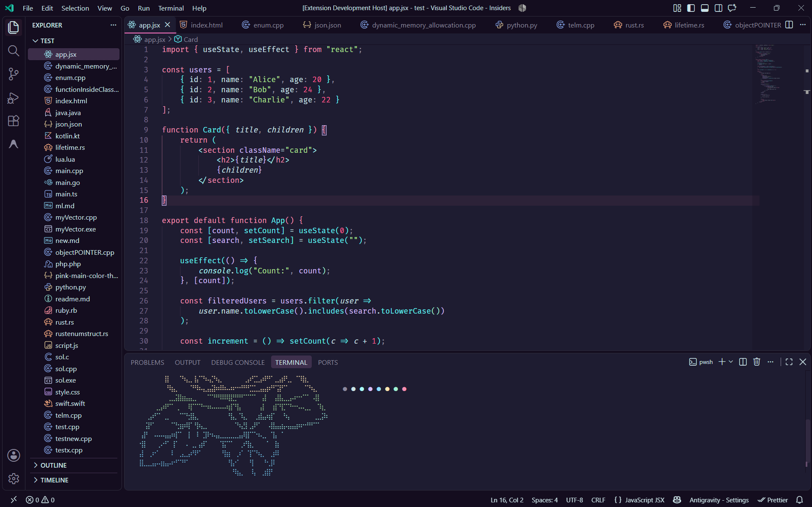This screenshot has height=507, width=812.
Task: Open Source Control view
Action: (14, 74)
